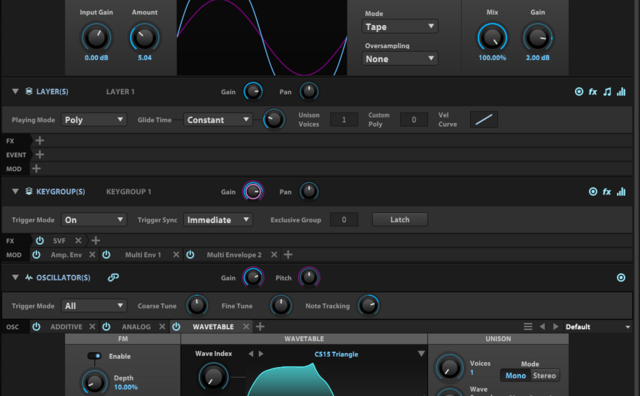Go to previous oscillator preset
Screen dimensions: 640x396
click(x=542, y=327)
